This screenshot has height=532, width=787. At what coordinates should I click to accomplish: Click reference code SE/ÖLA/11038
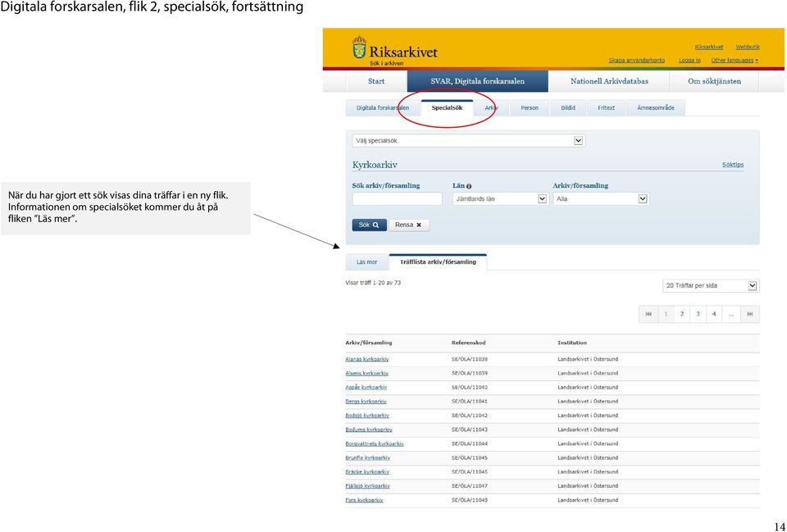[469, 359]
